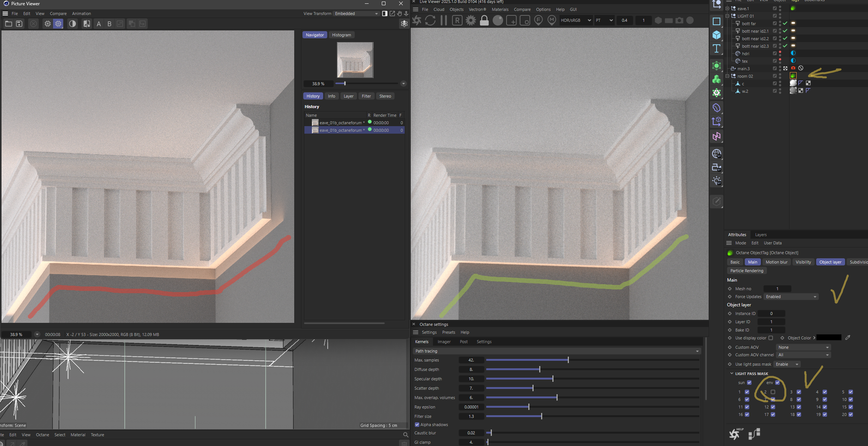Uncheck the env light pass mask
The width and height of the screenshot is (868, 446).
[x=777, y=383]
